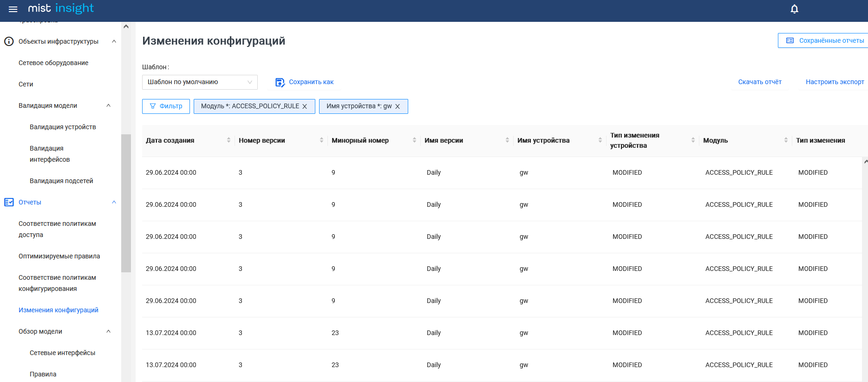The height and width of the screenshot is (382, 868).
Task: Open Сетевое оборудование in the sidebar
Action: pos(53,63)
